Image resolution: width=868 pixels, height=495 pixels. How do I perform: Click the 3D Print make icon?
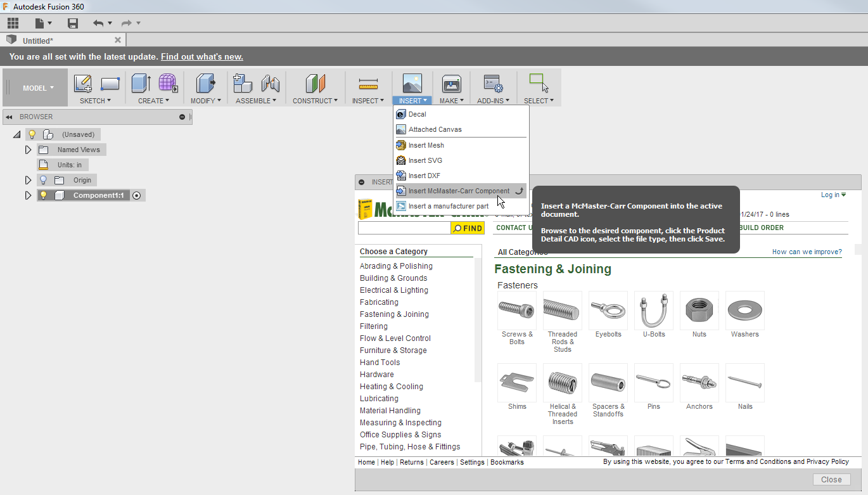click(x=452, y=83)
